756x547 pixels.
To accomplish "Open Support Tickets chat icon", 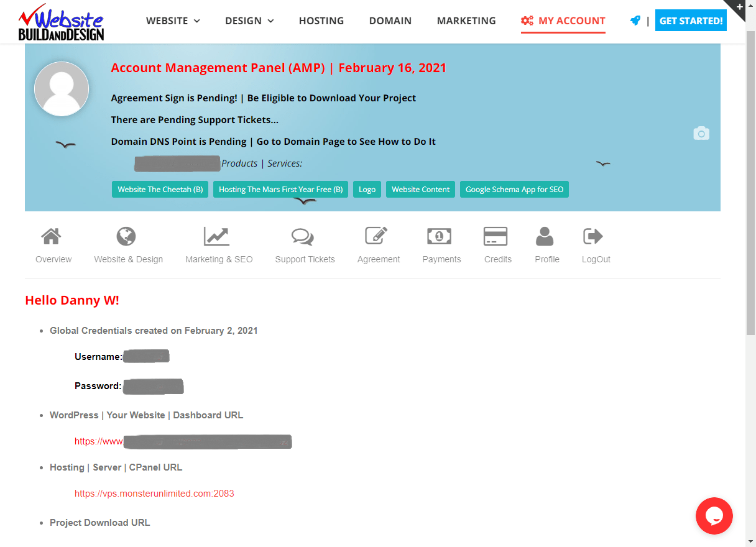I will [x=303, y=237].
